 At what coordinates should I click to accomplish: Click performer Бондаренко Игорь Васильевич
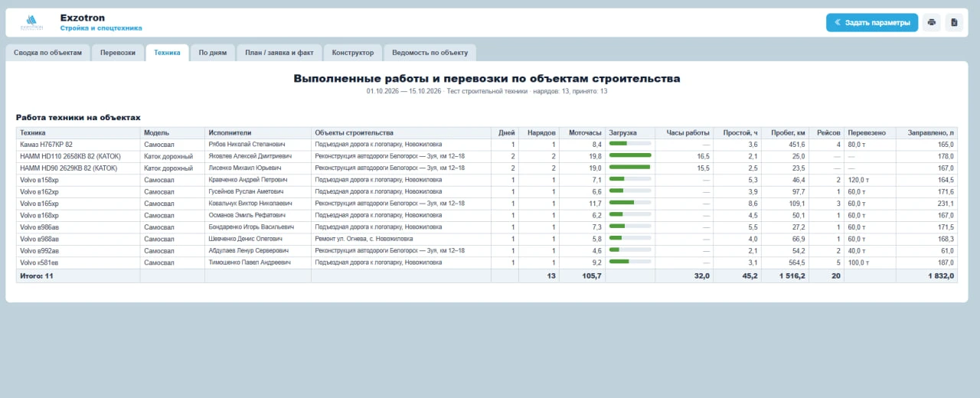[x=251, y=227]
